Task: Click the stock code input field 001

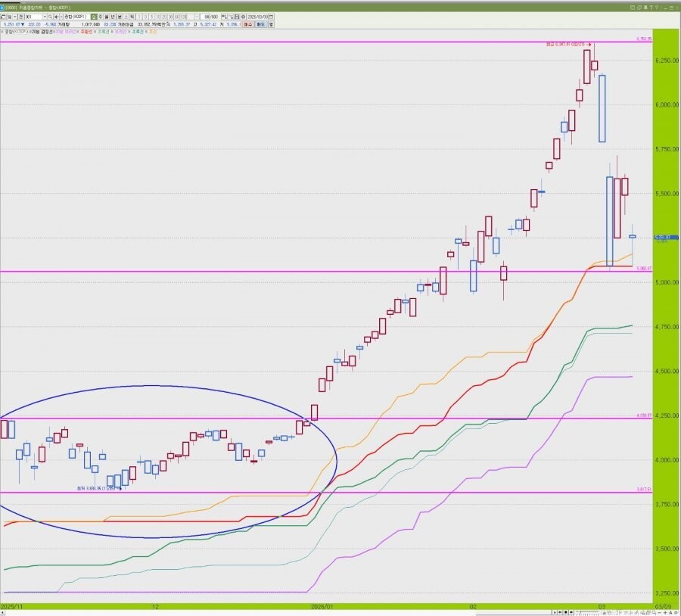Action: (x=33, y=17)
